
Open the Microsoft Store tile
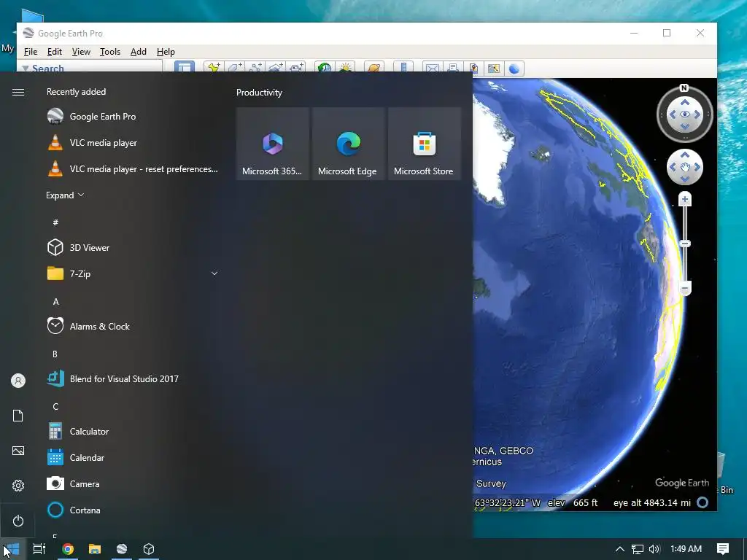pyautogui.click(x=425, y=144)
